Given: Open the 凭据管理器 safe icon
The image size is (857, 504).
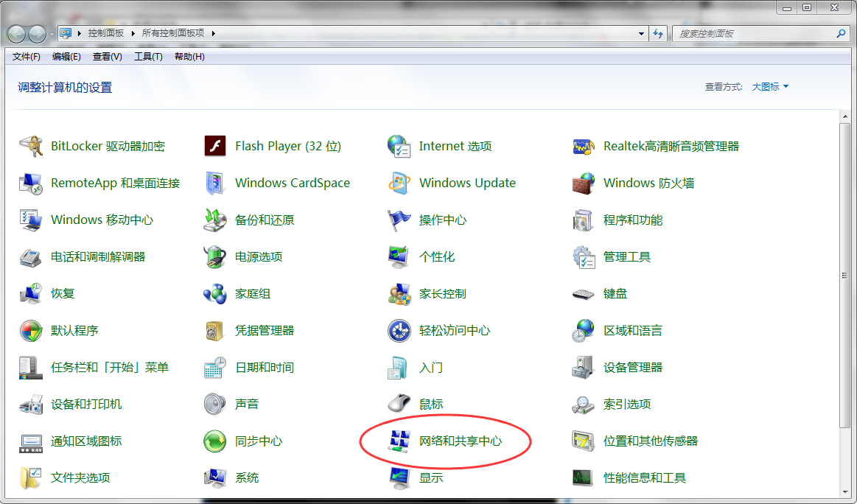Looking at the screenshot, I should (215, 331).
